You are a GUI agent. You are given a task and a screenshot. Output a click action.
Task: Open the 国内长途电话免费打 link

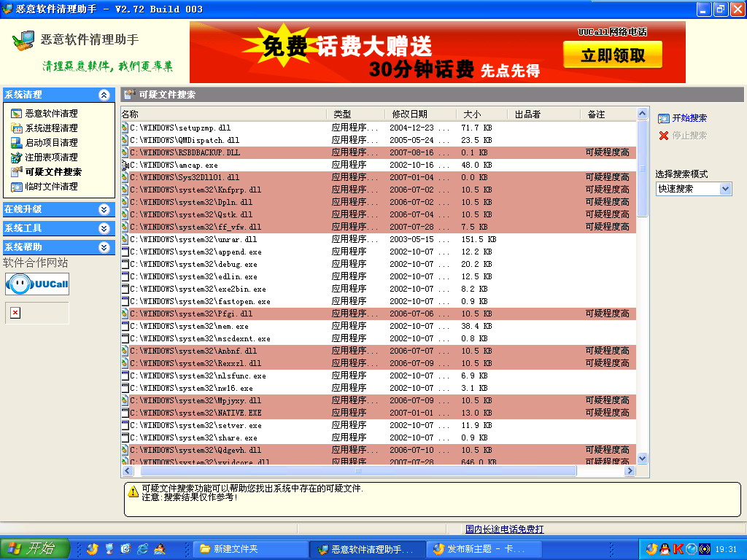[x=505, y=529]
